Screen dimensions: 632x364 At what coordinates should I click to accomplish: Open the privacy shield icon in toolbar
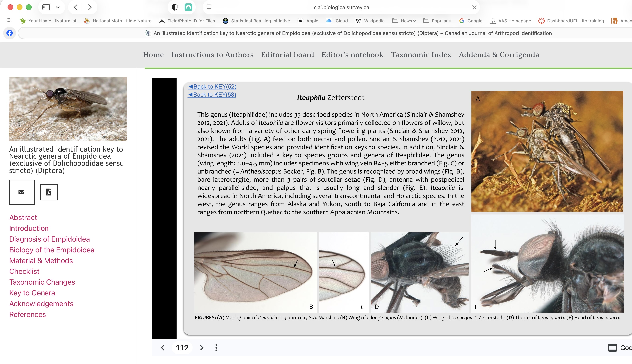(175, 7)
